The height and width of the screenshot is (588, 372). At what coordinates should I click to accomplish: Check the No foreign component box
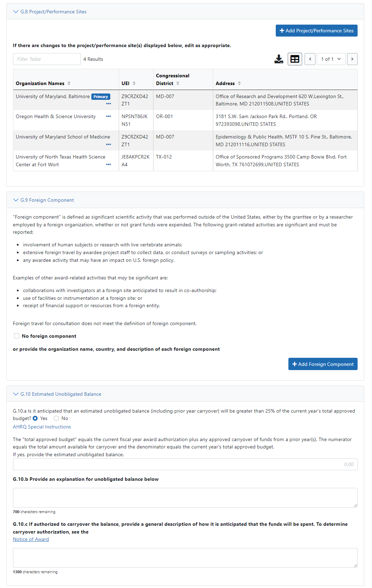click(x=17, y=336)
